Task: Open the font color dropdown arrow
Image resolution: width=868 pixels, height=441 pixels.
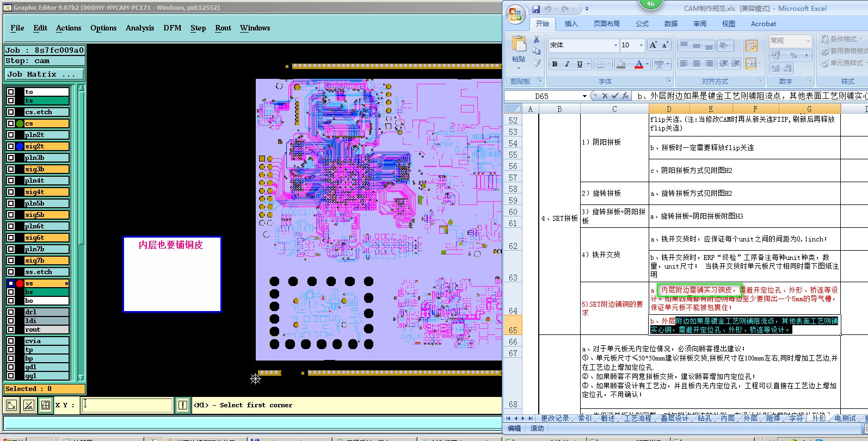Action: (648, 64)
